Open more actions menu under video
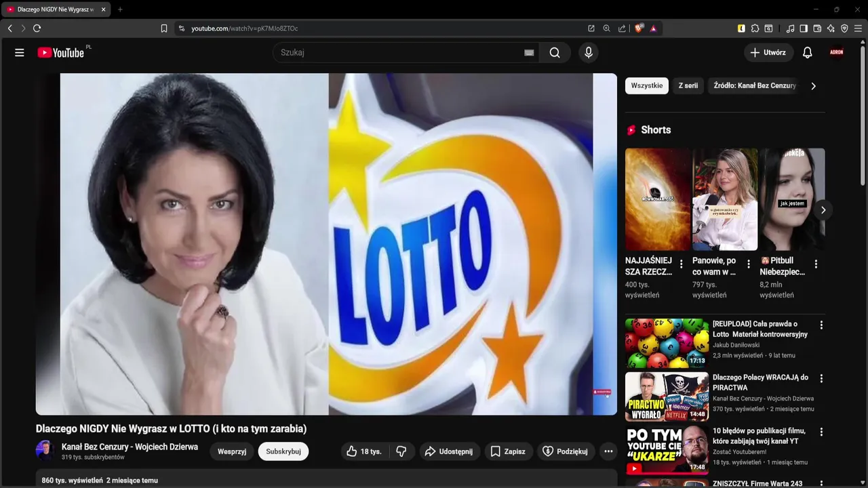868x488 pixels. [x=608, y=451]
